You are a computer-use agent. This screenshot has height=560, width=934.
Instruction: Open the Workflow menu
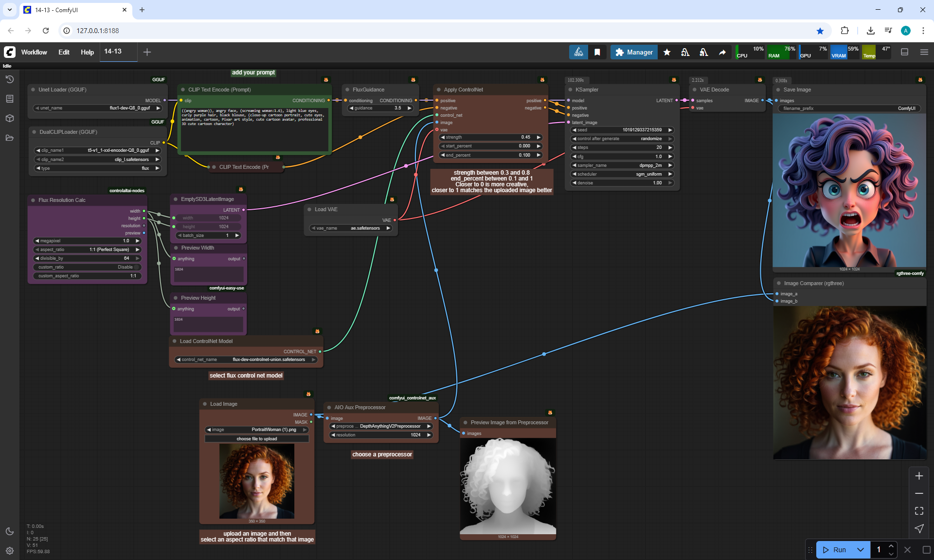coord(34,52)
